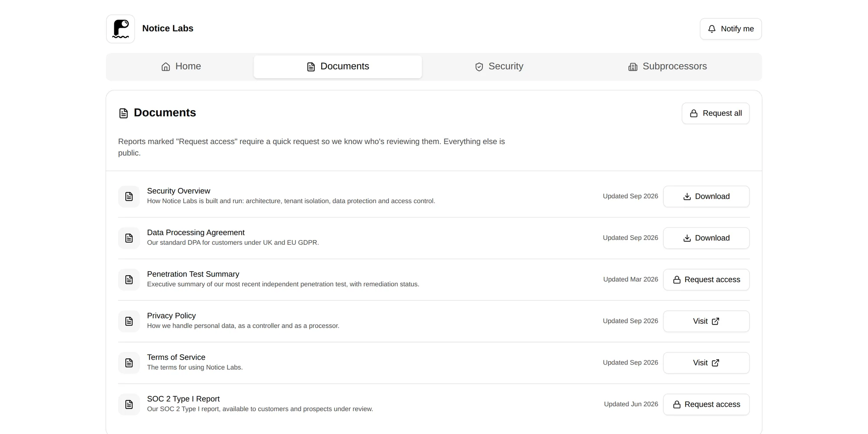Click Updated Sep 2026 in Terms of Service row
The image size is (868, 434).
coord(631,362)
